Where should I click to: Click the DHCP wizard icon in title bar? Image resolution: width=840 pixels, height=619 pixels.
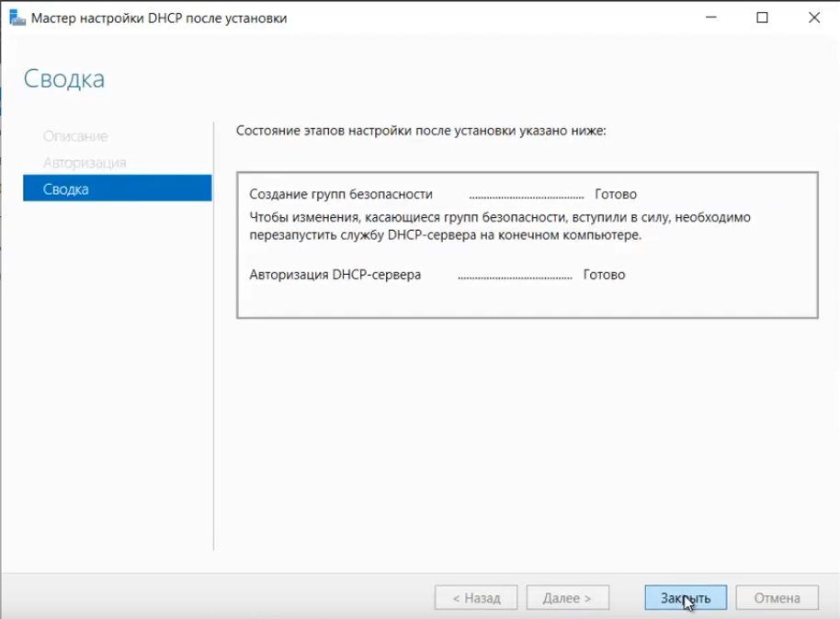pyautogui.click(x=17, y=18)
